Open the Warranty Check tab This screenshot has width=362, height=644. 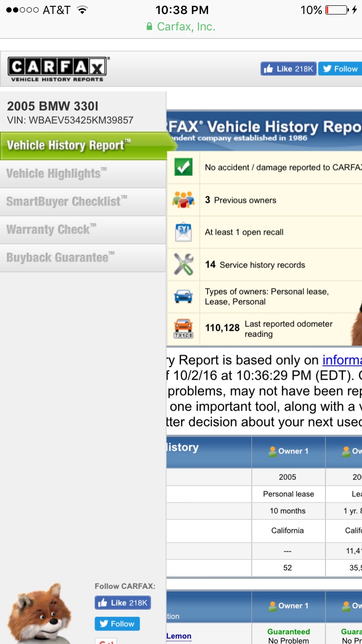pos(83,230)
